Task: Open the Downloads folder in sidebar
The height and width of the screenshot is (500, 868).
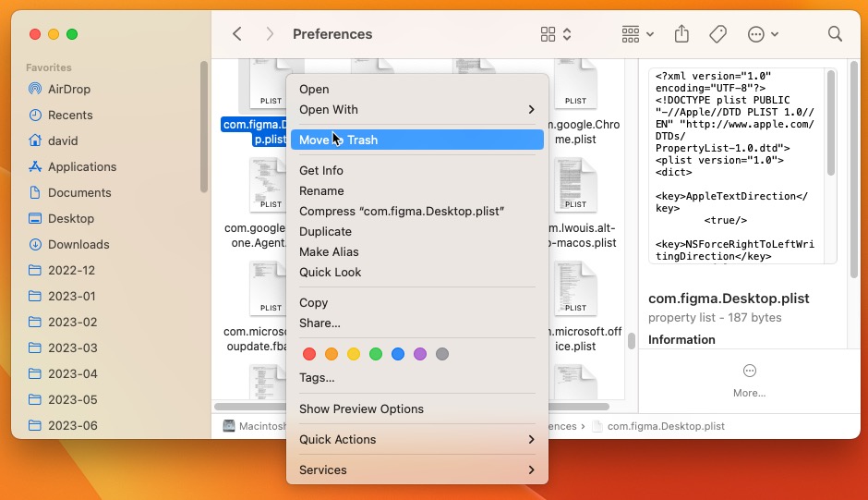Action: point(78,244)
